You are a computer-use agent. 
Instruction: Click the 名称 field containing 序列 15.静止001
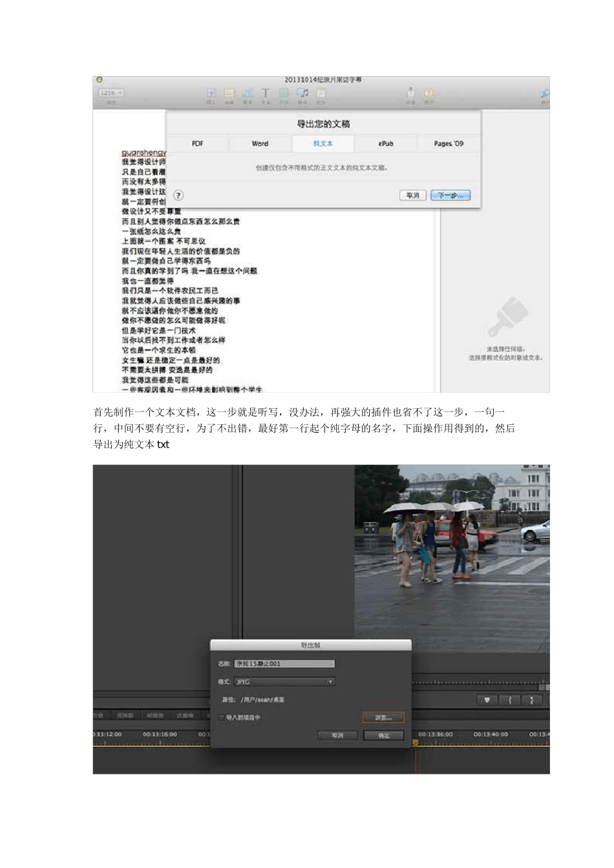[284, 663]
